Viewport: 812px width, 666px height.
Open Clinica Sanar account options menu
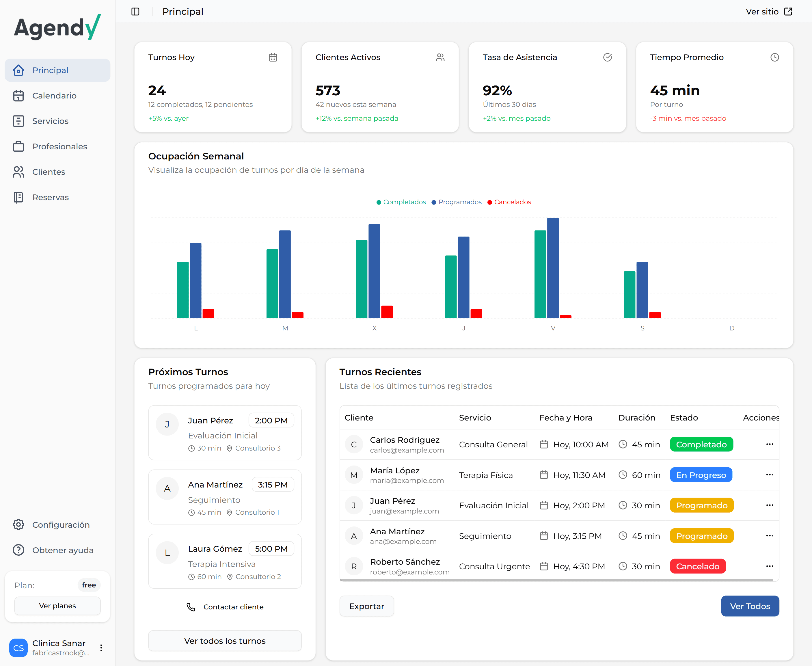click(x=101, y=648)
